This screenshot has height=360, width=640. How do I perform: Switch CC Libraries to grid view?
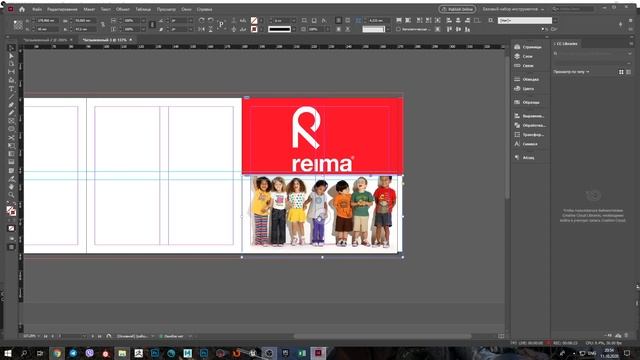point(621,72)
